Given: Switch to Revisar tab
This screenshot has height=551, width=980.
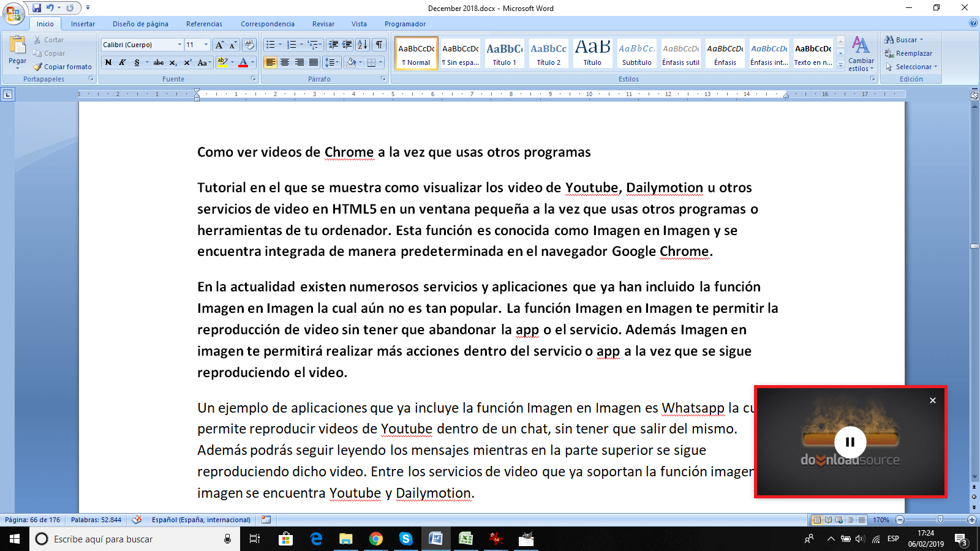Looking at the screenshot, I should click(x=323, y=24).
